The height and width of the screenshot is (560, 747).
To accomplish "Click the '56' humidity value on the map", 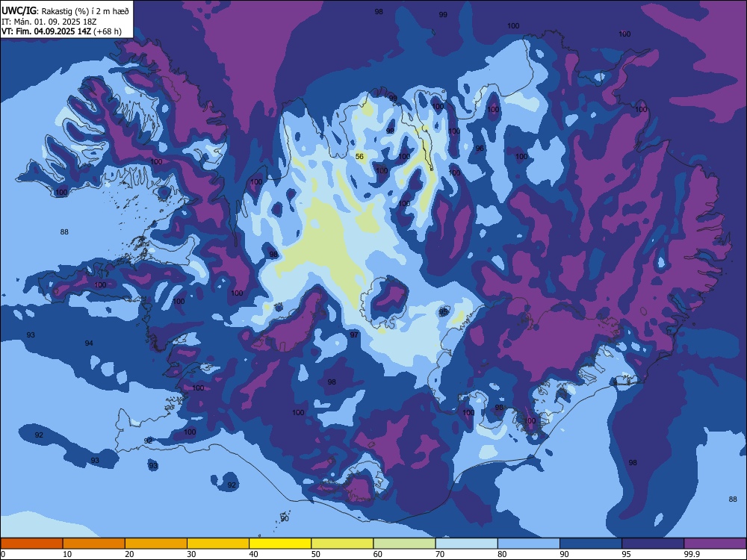I will coord(360,157).
